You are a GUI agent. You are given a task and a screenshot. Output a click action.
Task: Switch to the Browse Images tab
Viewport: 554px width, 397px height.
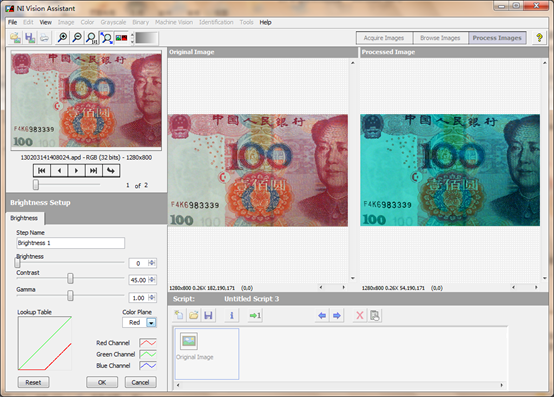click(440, 38)
